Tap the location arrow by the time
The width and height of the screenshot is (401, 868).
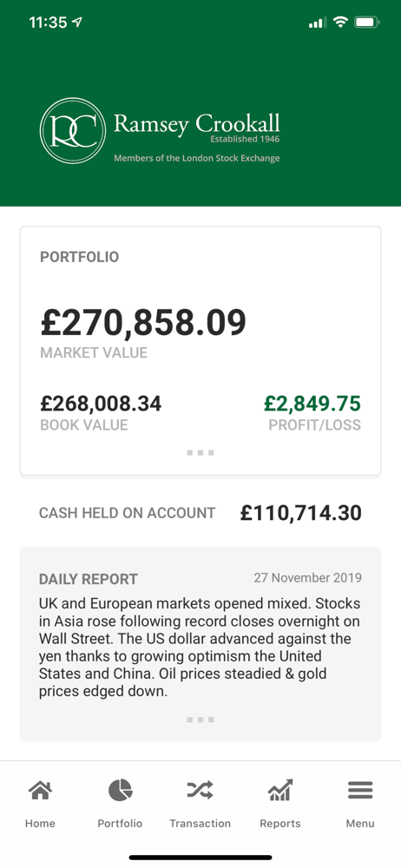click(77, 23)
